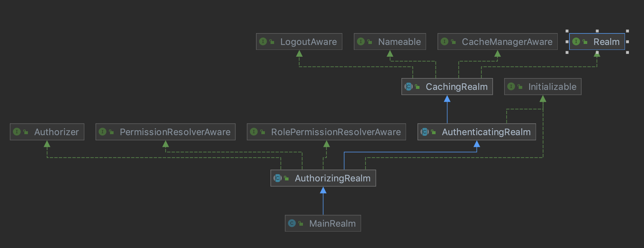644x248 pixels.
Task: Click the CacheManagerAware interface icon
Action: coord(444,42)
